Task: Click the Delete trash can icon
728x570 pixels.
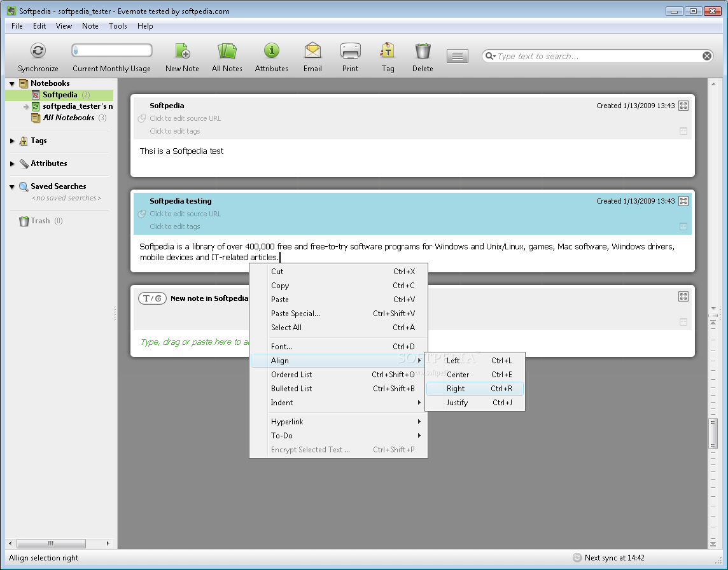Action: pyautogui.click(x=423, y=51)
